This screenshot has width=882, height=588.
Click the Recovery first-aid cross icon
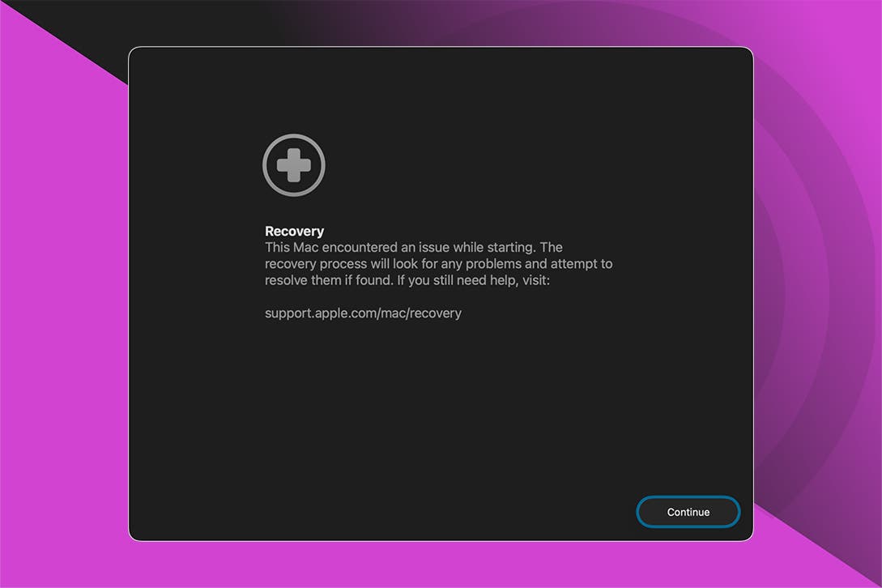(293, 165)
